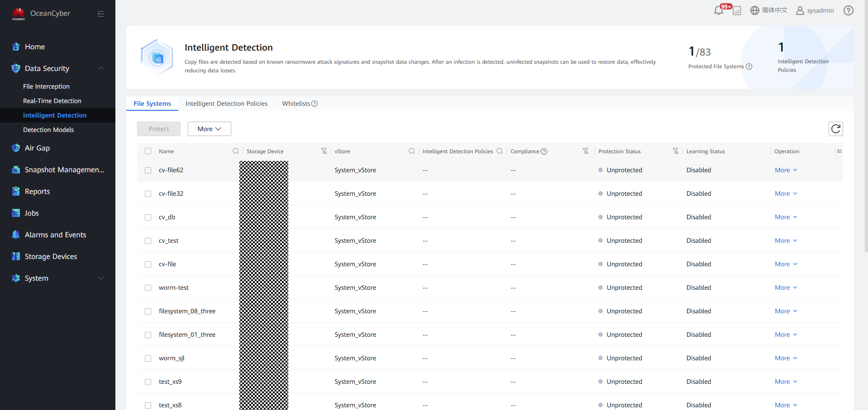Click the notification bell icon
This screenshot has width=868, height=410.
pos(718,10)
